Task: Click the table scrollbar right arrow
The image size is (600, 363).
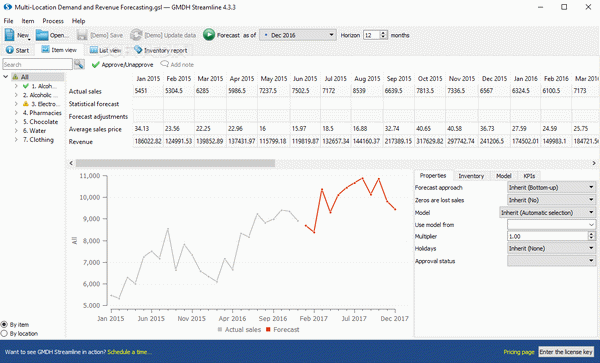Action: (x=594, y=163)
